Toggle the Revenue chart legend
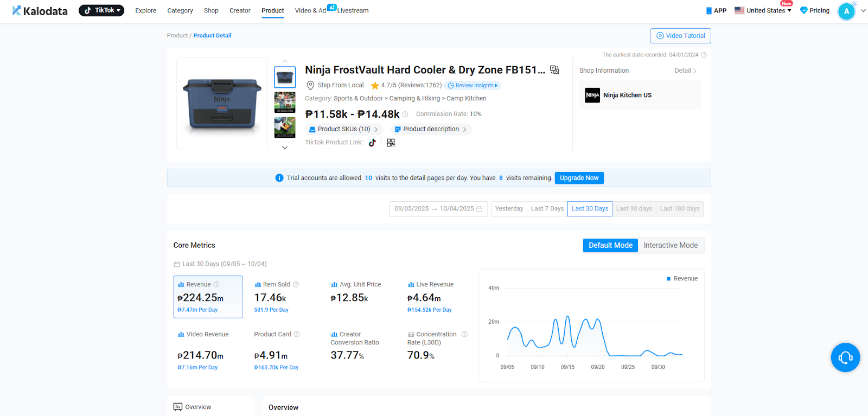The image size is (868, 416). click(x=682, y=279)
